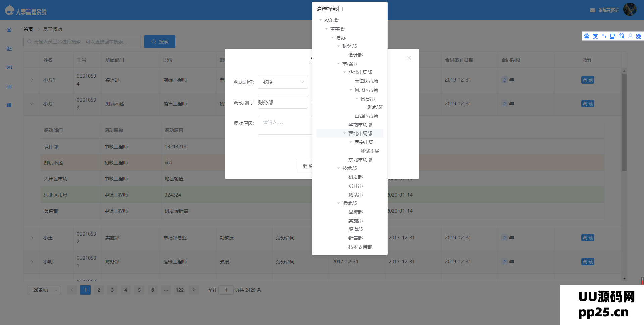Click the blue 搜索 search button

(x=160, y=42)
